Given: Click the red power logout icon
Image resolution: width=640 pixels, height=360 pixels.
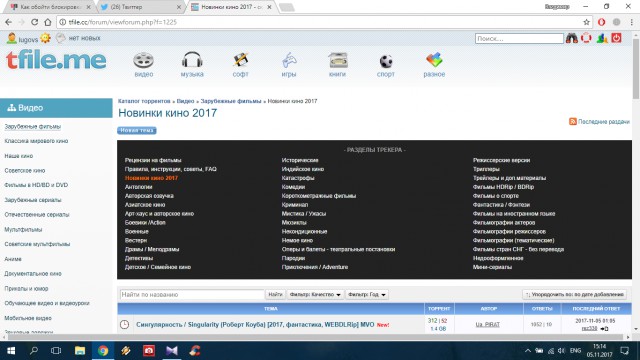Looking at the screenshot, I should 616,38.
